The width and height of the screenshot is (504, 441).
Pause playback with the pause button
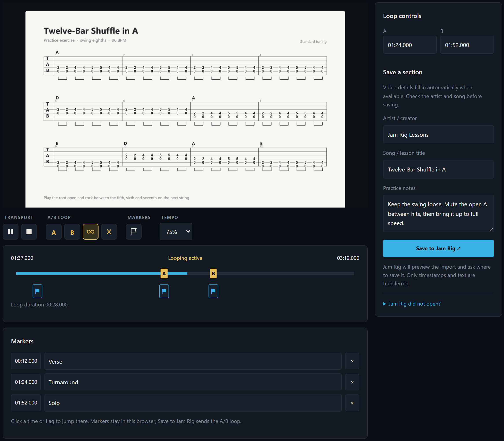click(11, 231)
